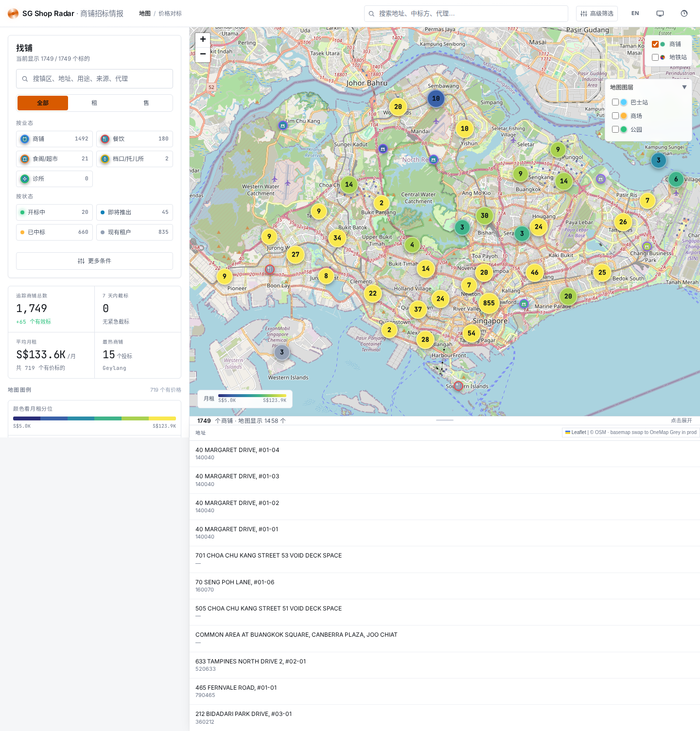Click the map zoom out minus icon
Image resolution: width=700 pixels, height=731 pixels.
pos(203,54)
